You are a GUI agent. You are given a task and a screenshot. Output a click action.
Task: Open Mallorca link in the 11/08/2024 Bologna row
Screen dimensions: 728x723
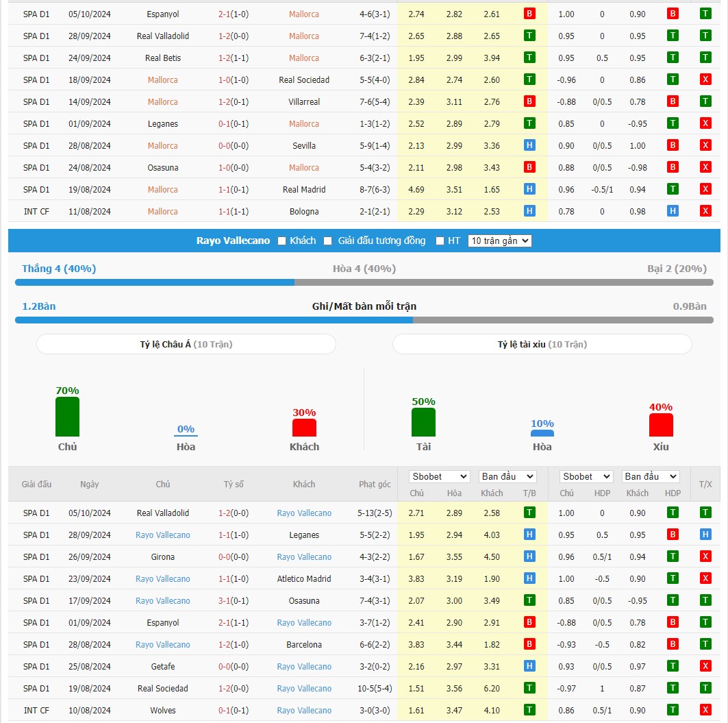coord(163,211)
